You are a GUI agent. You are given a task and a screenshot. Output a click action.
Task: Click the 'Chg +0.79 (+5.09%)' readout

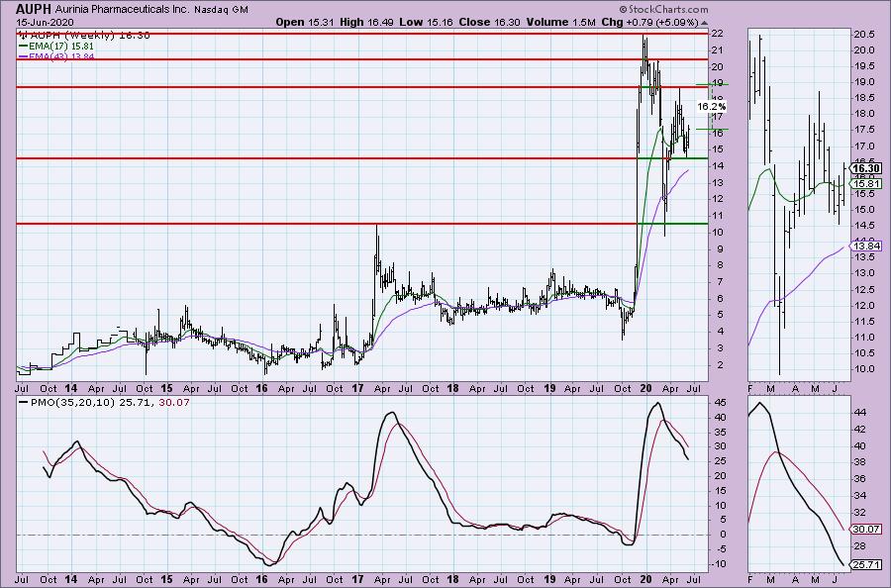click(x=649, y=22)
